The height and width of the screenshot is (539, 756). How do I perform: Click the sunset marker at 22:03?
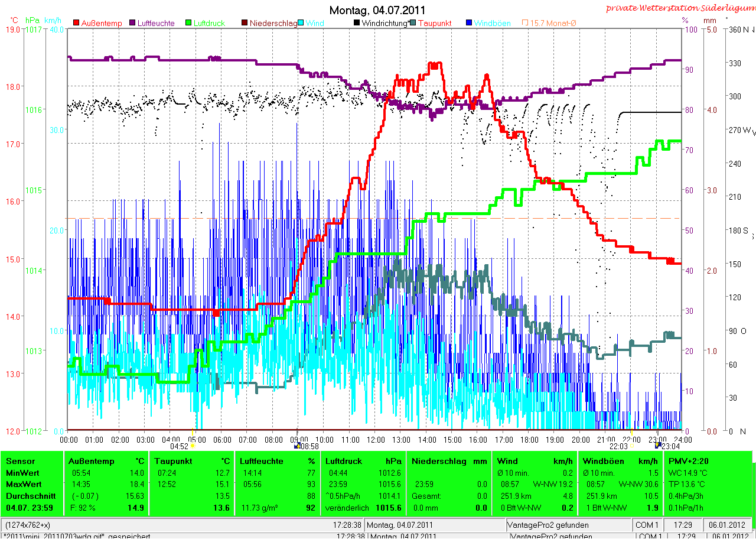[631, 446]
